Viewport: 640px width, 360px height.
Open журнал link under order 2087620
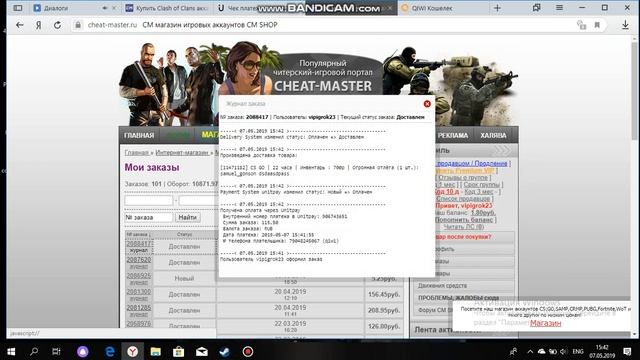click(139, 267)
